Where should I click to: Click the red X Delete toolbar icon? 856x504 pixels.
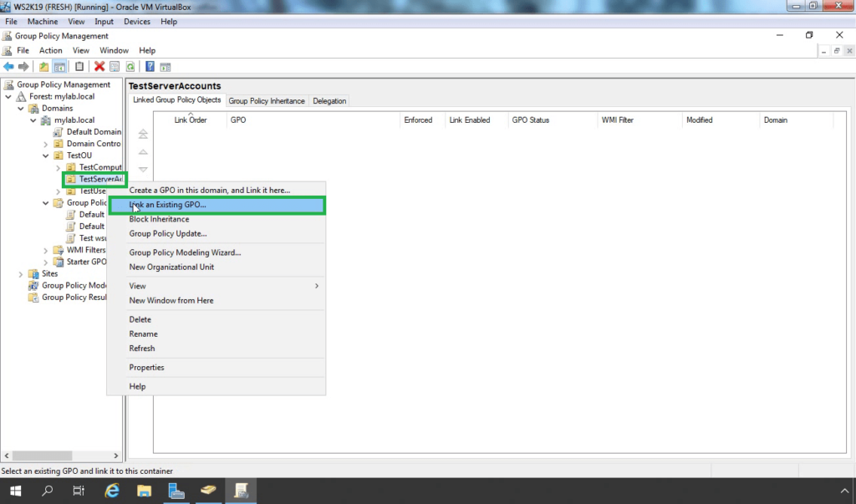99,67
